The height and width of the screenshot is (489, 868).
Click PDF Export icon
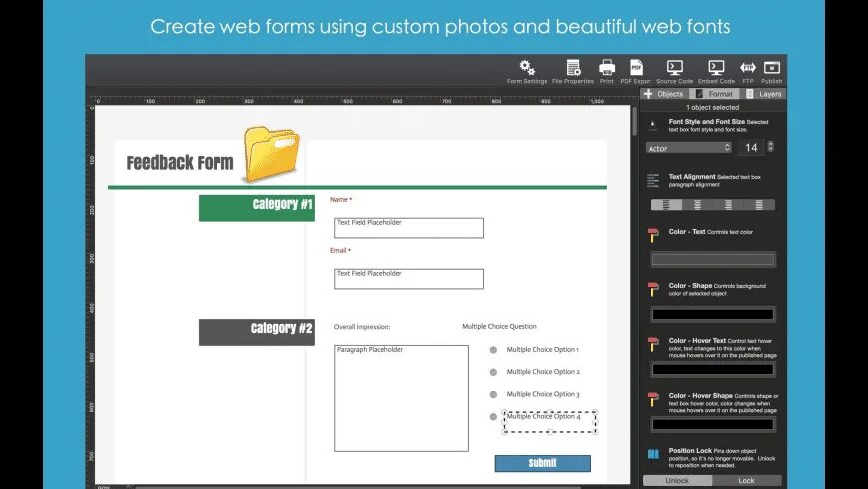point(637,68)
